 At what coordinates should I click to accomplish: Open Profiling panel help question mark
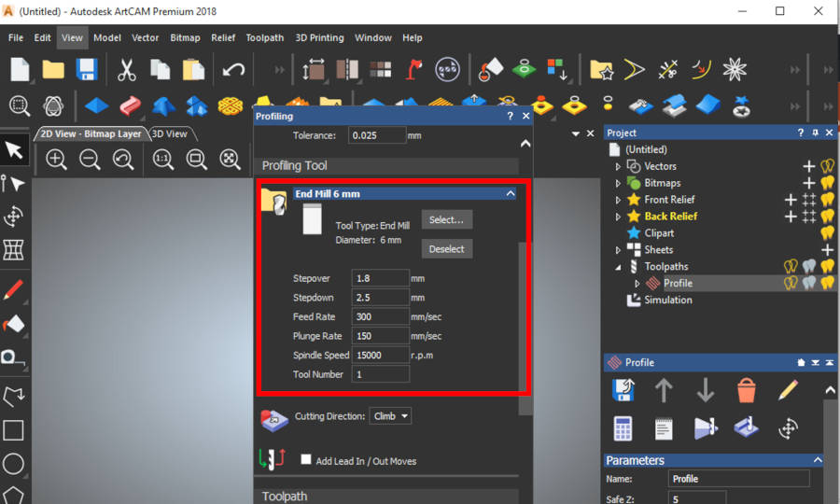pos(510,116)
